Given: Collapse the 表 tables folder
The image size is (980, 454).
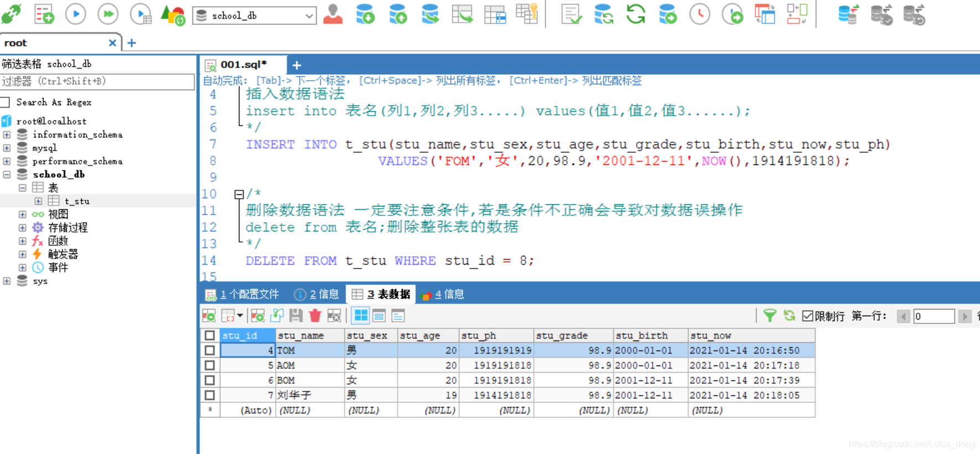Looking at the screenshot, I should click(x=23, y=188).
